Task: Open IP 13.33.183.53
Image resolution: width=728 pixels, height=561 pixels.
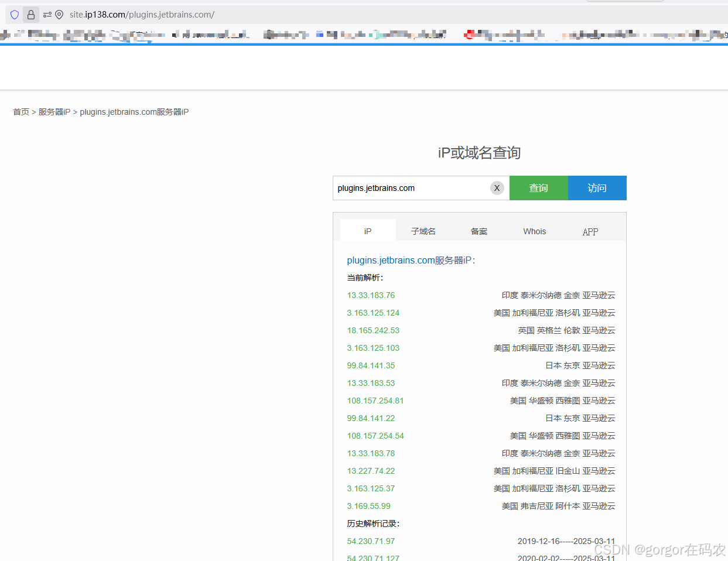Action: point(371,383)
